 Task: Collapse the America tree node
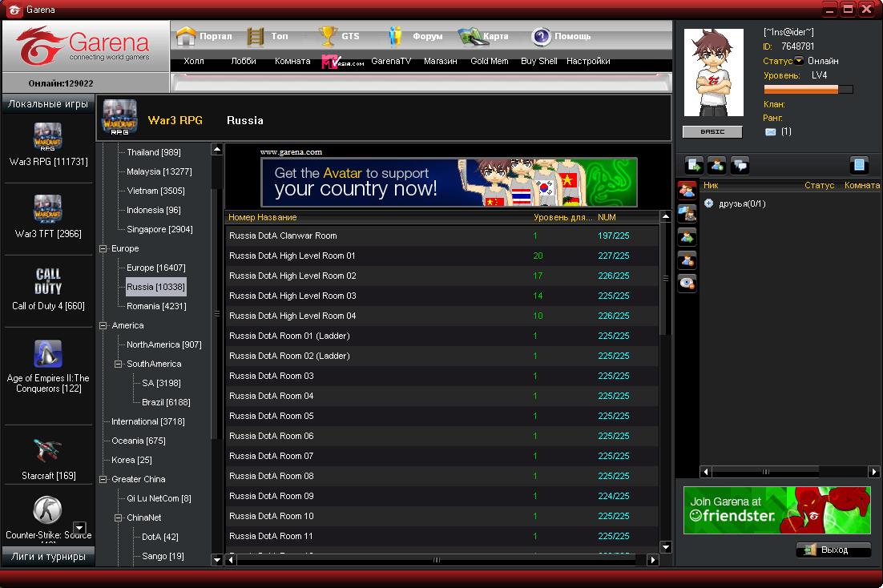(103, 325)
